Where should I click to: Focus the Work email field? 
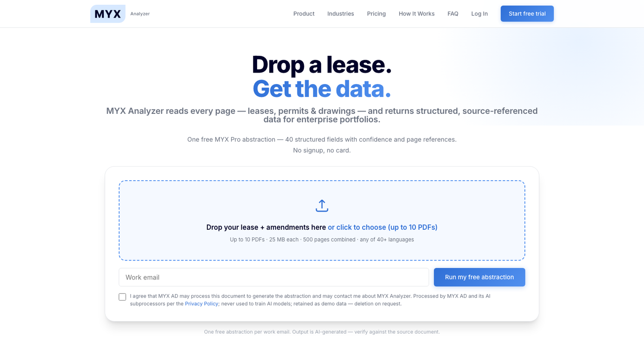coord(274,277)
